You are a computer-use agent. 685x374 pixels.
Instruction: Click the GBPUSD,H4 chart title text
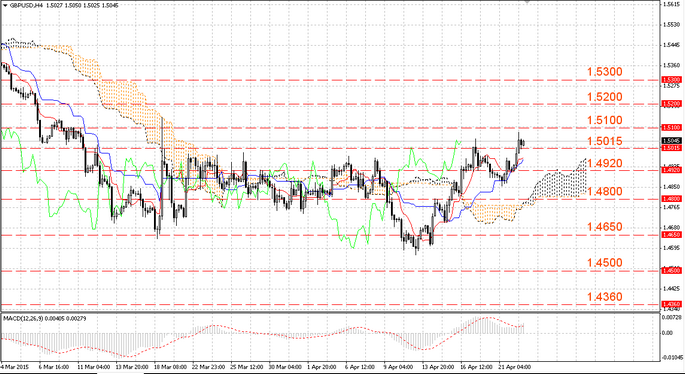[26, 6]
